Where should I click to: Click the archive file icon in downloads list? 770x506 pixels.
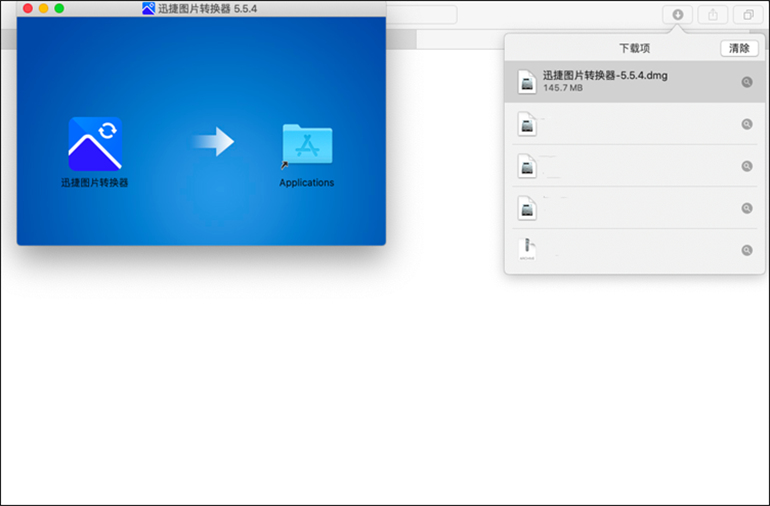[x=527, y=250]
